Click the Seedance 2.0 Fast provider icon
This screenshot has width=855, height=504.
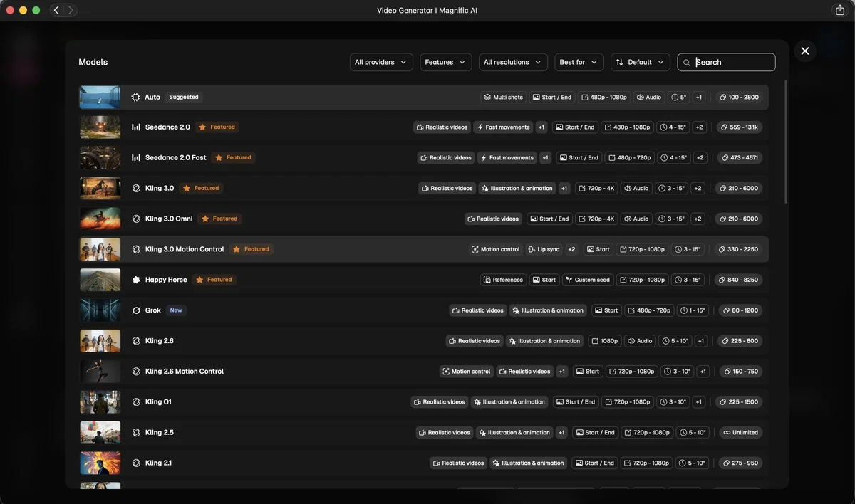[x=135, y=158]
